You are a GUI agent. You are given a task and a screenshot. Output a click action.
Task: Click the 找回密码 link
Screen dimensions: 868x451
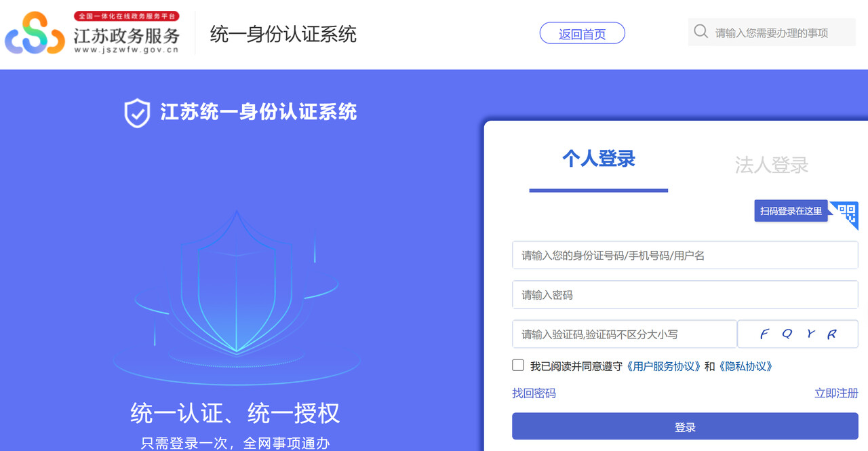point(534,393)
